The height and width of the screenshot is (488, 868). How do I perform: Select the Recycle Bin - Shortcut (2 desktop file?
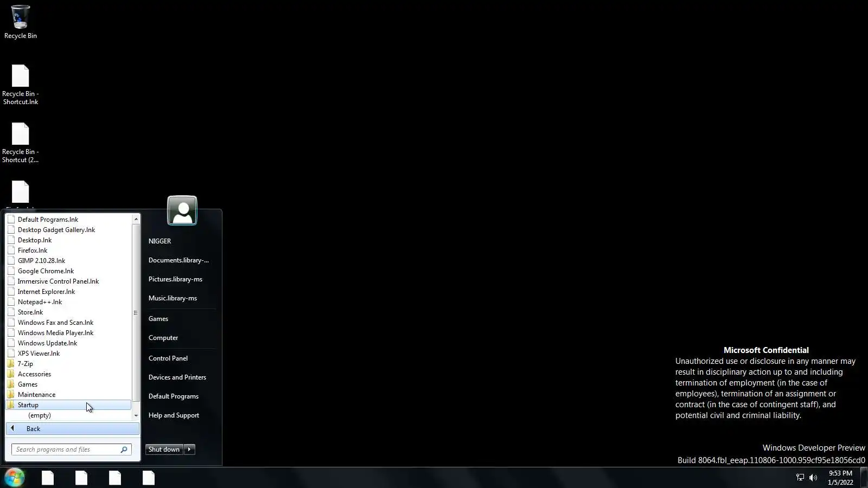(21, 143)
